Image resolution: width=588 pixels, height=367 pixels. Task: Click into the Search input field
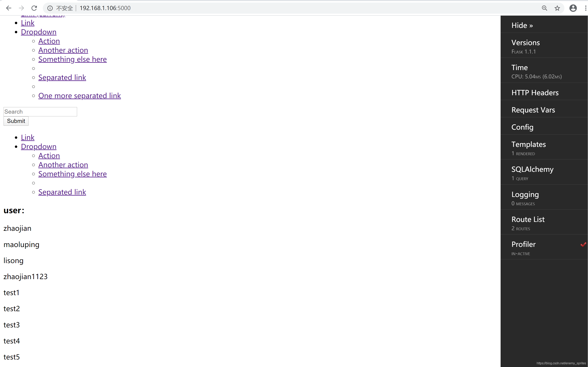(x=40, y=112)
